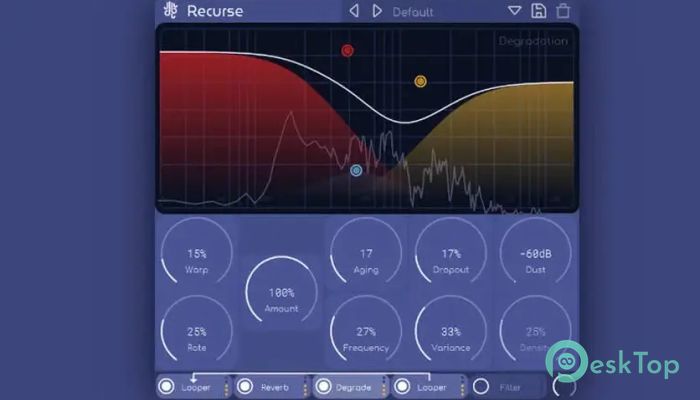Open the Degrade module's options dots
Screen dimensions: 700x400
(x=383, y=387)
